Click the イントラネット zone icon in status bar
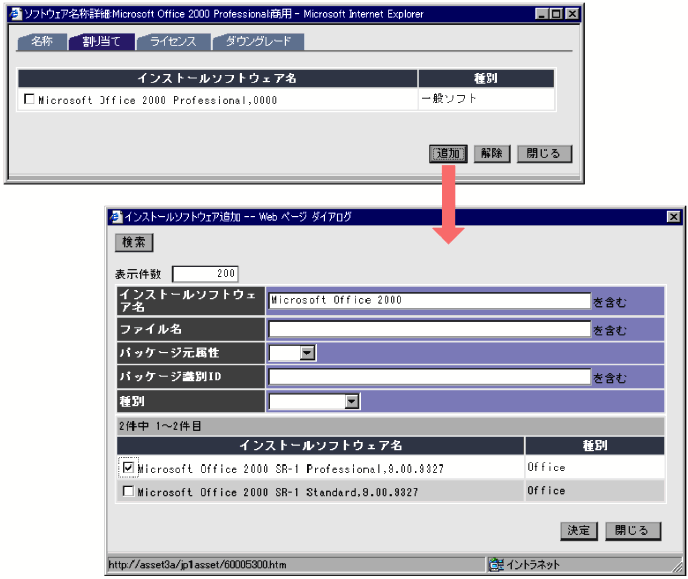The height and width of the screenshot is (579, 688). coord(496,565)
